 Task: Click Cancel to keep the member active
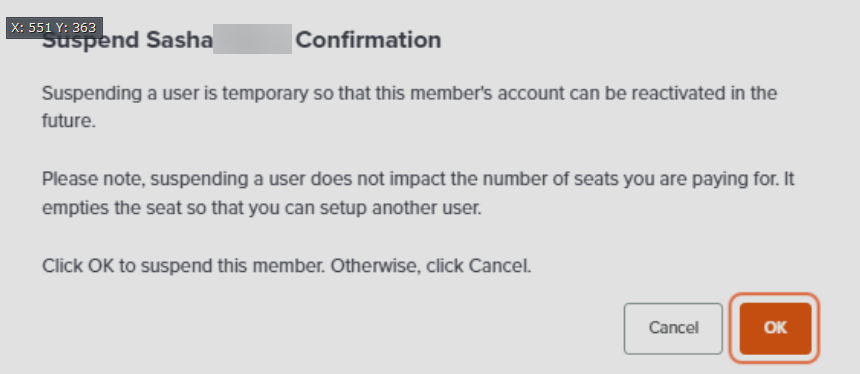click(673, 328)
